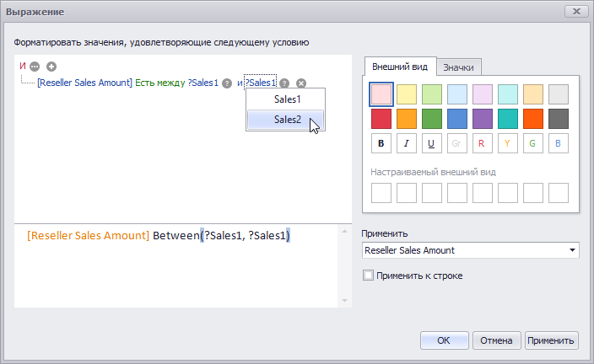Screen dimensions: 594x364
Task: Select the solid purple swatch
Action: click(x=483, y=119)
